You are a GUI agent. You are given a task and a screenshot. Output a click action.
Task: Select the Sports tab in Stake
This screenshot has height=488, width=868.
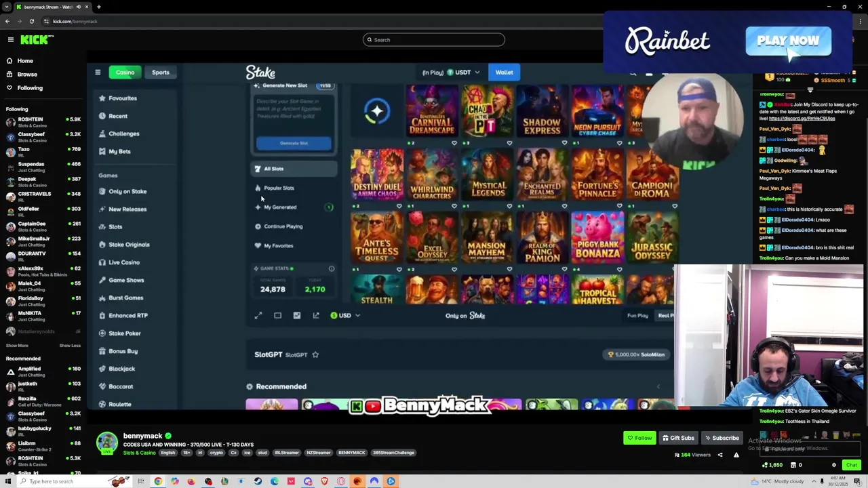point(161,73)
